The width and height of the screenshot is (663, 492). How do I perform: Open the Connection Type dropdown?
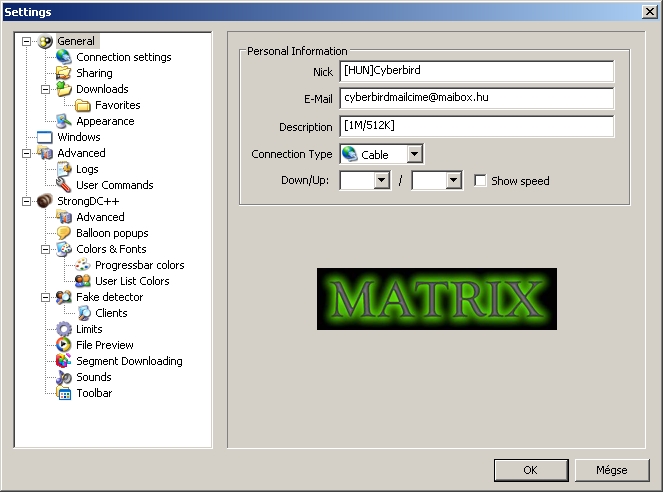pyautogui.click(x=415, y=154)
